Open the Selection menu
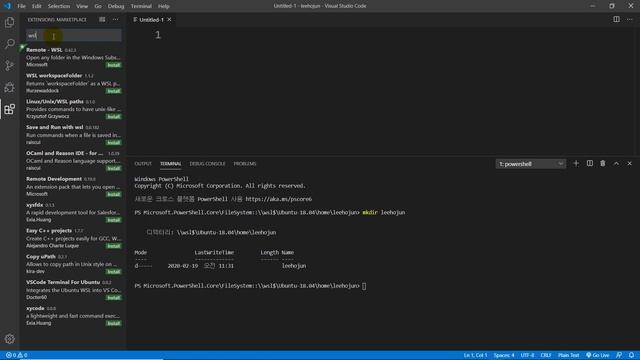The image size is (640, 360). (x=59, y=6)
